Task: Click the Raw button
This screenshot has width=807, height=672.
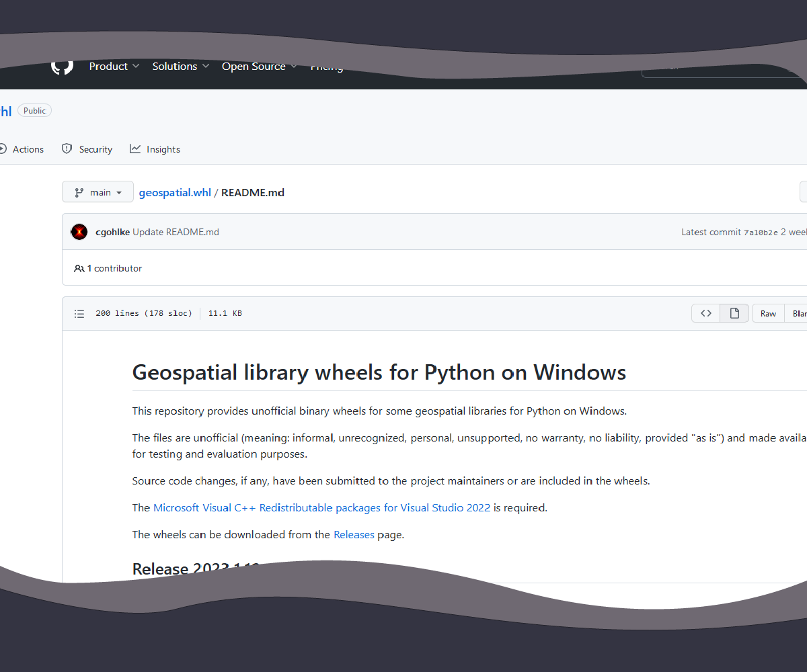Action: tap(767, 313)
